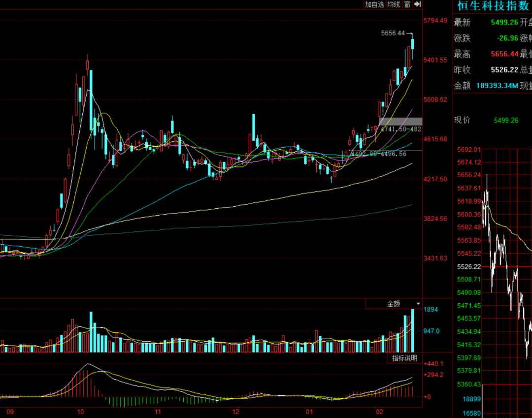The width and height of the screenshot is (532, 418).
Task: Select the 4492.90-4496.56 gap level label
Action: [378, 154]
